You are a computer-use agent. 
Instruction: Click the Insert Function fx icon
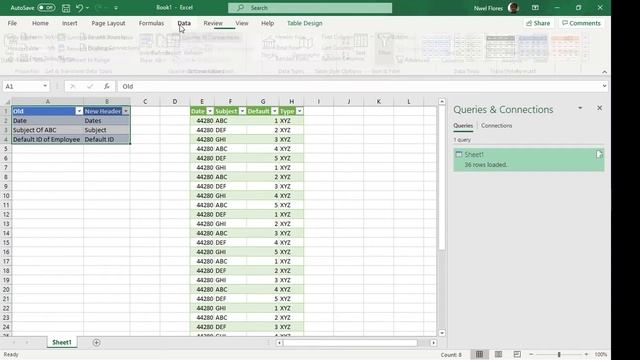click(x=107, y=86)
